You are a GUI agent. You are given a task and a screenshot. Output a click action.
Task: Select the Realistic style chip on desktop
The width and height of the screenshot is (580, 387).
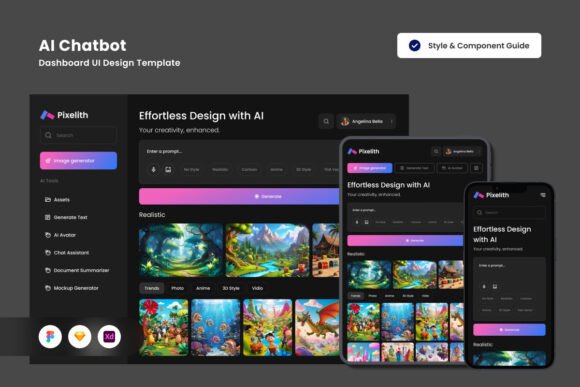coord(220,169)
